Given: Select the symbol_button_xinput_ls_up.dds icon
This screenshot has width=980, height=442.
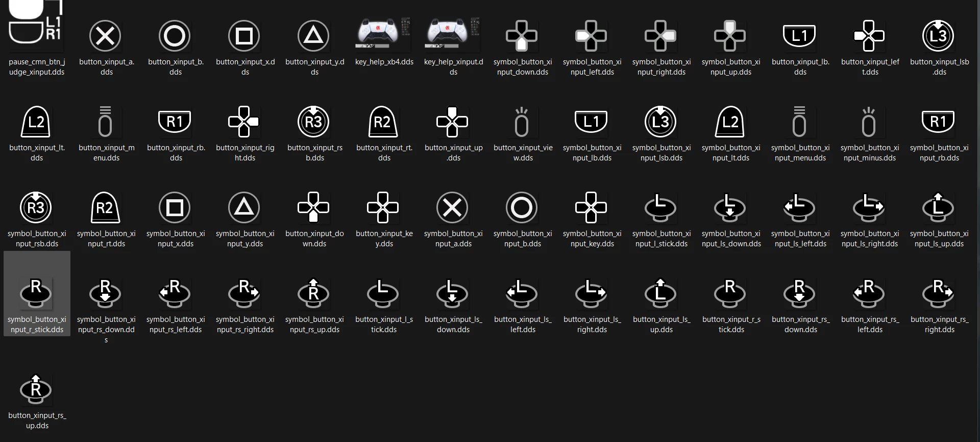Looking at the screenshot, I should 938,207.
